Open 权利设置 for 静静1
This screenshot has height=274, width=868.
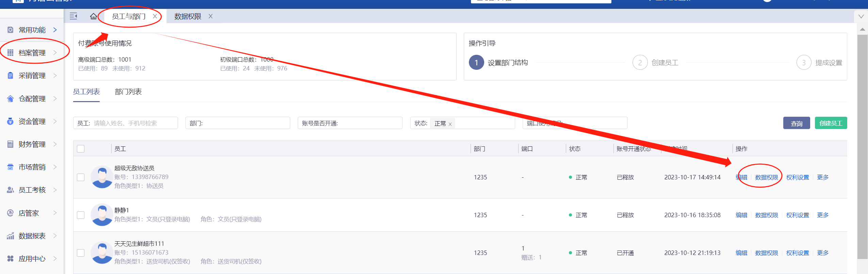click(x=797, y=215)
